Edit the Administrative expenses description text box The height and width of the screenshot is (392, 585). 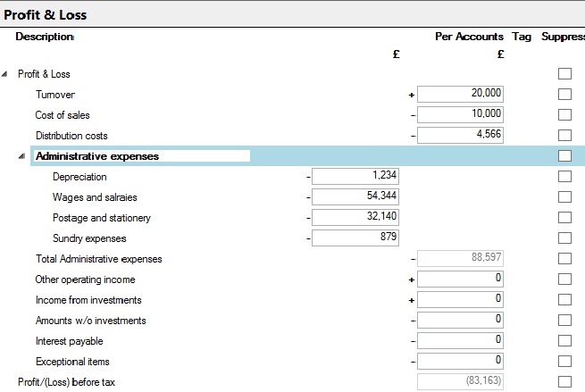142,156
